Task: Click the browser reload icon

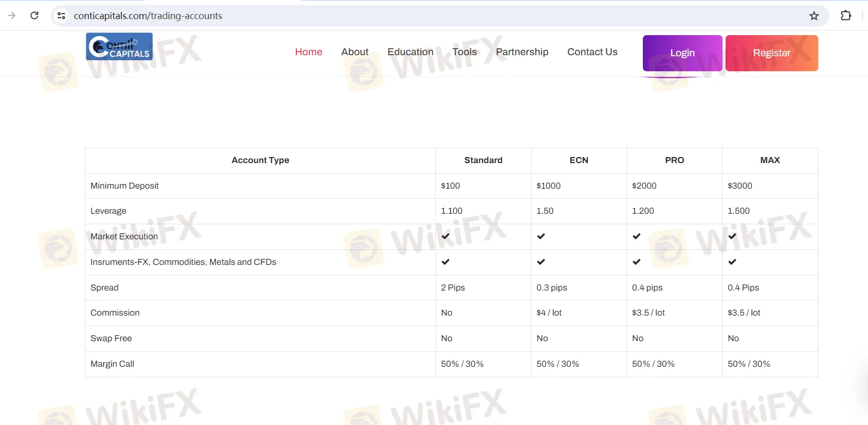Action: coord(34,16)
